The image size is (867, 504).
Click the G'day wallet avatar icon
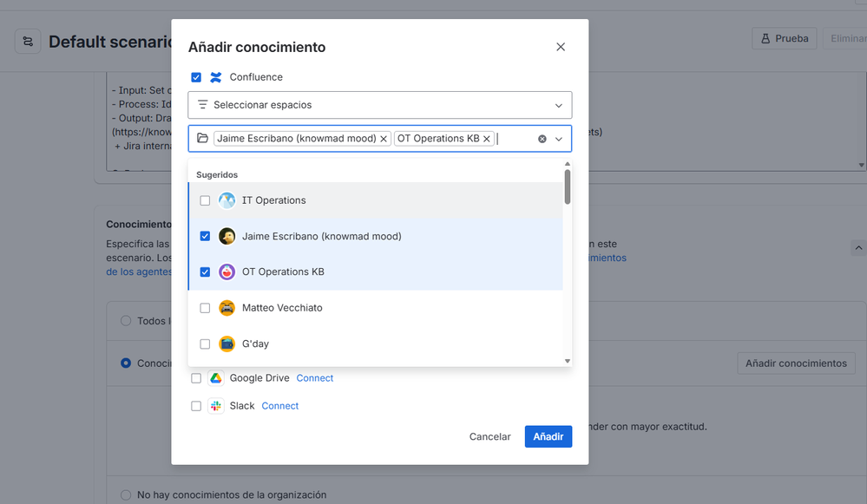pyautogui.click(x=226, y=343)
